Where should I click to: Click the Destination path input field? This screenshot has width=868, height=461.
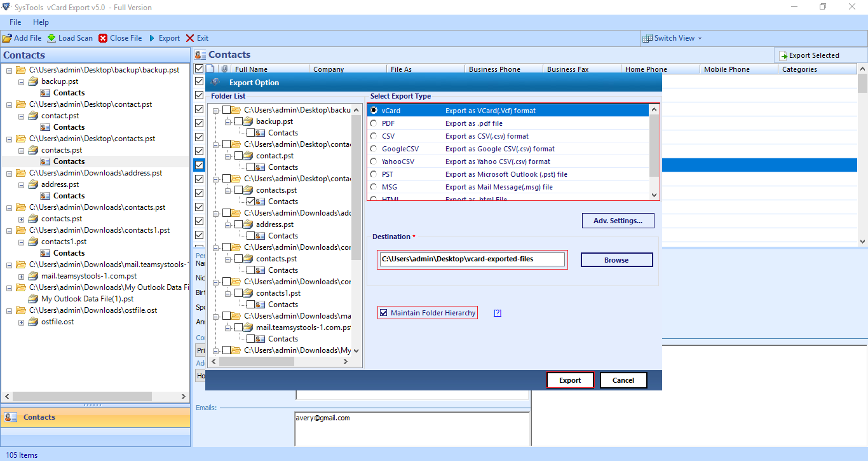[471, 259]
